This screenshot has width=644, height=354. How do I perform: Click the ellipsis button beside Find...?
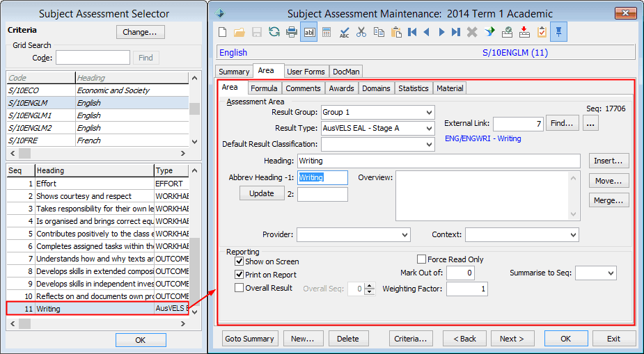click(x=590, y=122)
